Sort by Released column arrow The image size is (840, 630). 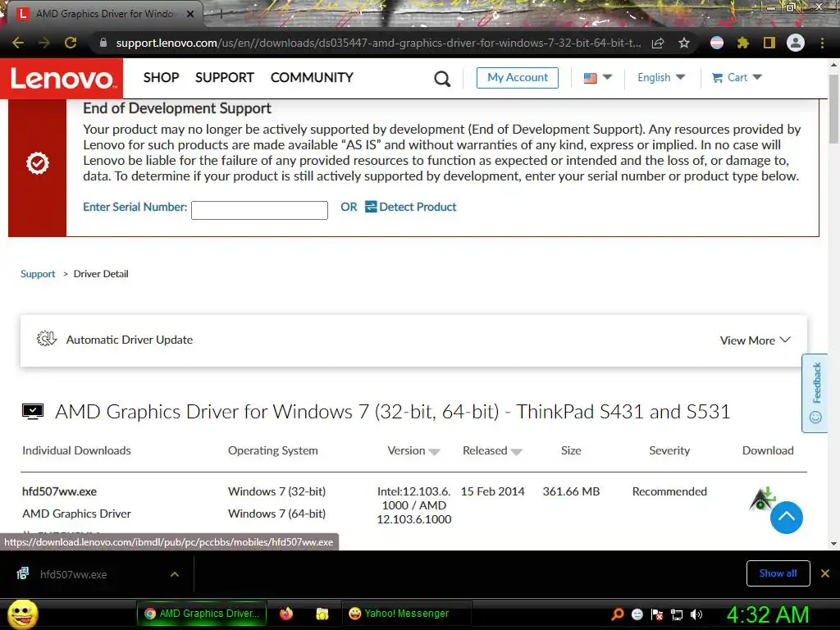point(517,452)
